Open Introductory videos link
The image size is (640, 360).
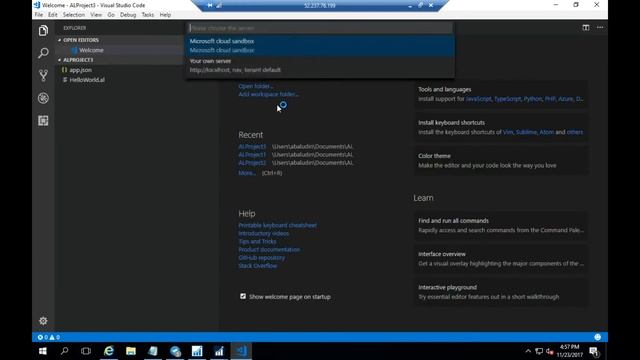coord(264,233)
